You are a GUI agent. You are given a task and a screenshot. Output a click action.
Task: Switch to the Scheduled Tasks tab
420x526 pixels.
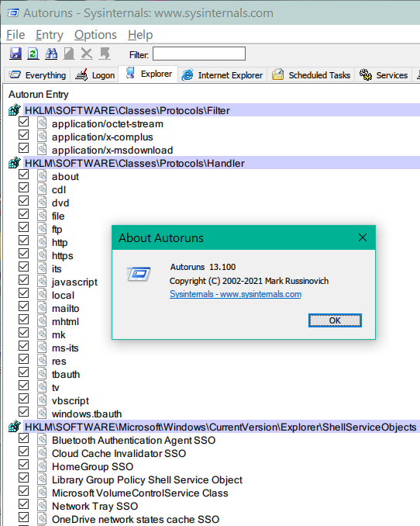pos(311,74)
